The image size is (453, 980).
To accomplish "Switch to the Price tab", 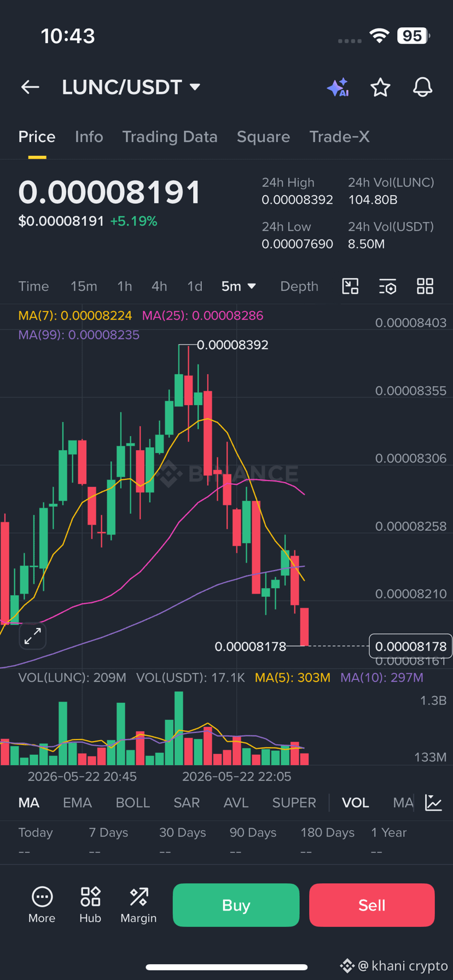I will coord(37,137).
